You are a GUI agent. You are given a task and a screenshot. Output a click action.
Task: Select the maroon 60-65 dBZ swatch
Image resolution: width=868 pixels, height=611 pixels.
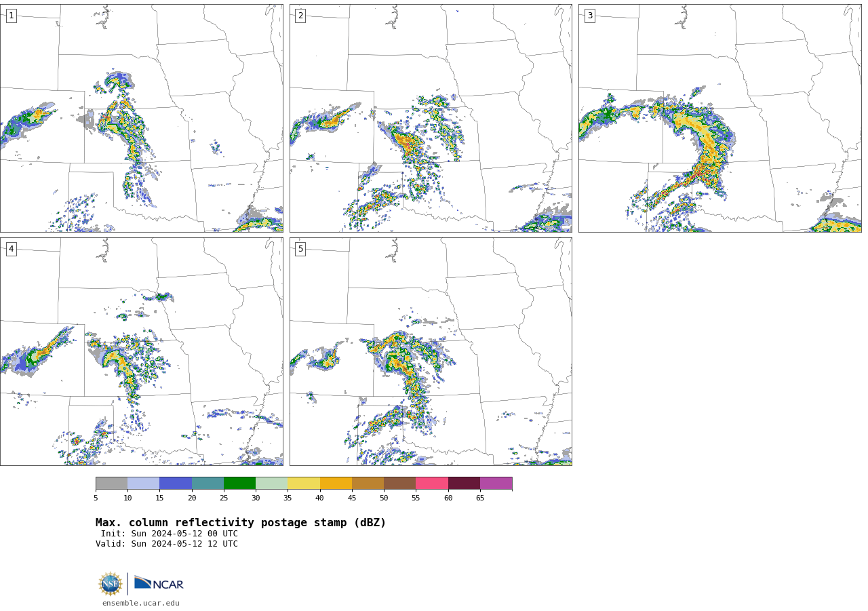(464, 483)
